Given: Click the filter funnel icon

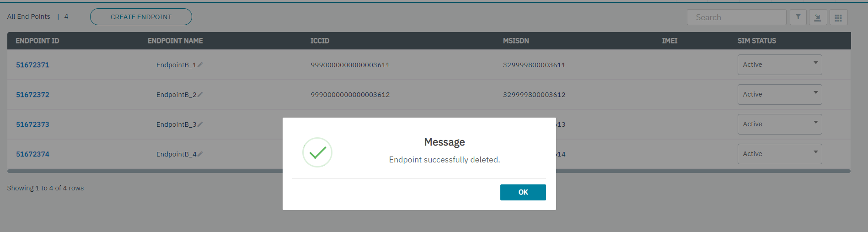Looking at the screenshot, I should [x=798, y=17].
